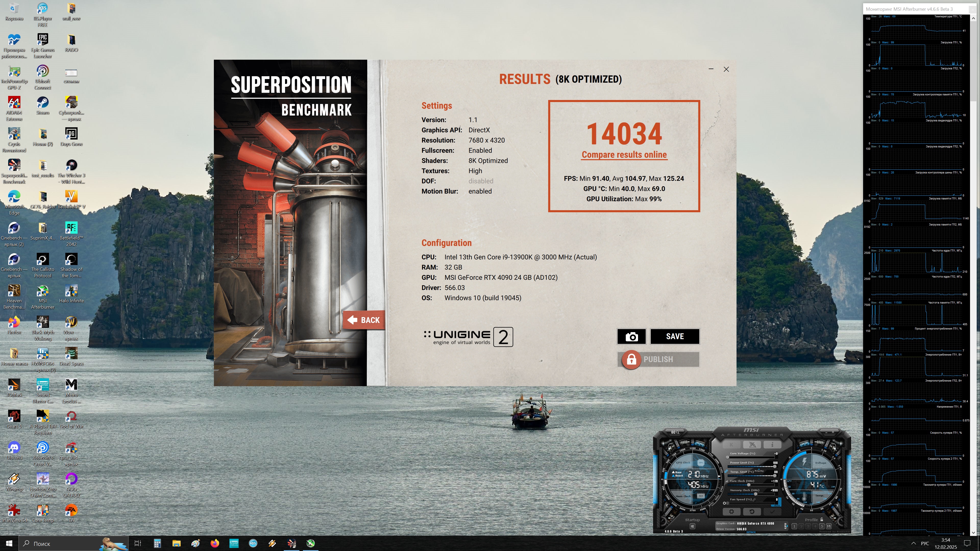The height and width of the screenshot is (551, 980).
Task: Open the OC Scanner button
Action: point(675,432)
